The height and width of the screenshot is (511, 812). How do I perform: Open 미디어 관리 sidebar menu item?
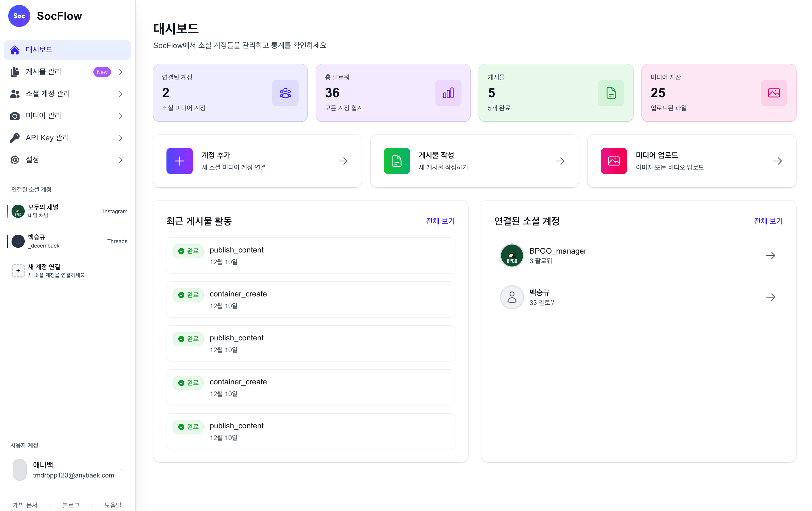(43, 116)
